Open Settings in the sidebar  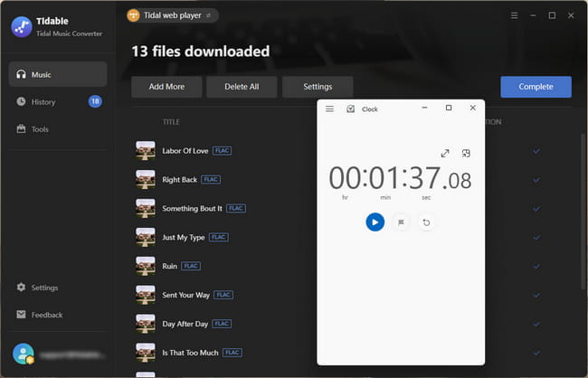(58, 288)
